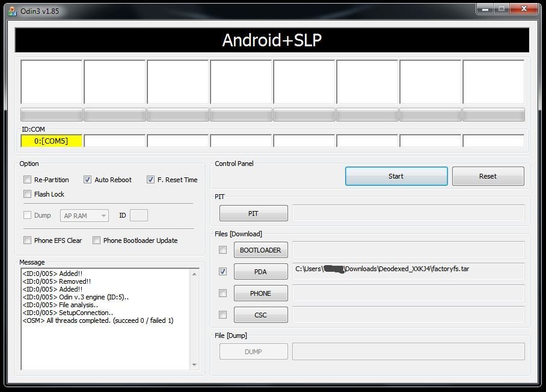Viewport: 546px width, 392px height.
Task: Select the yellow 0:[COM5] port slot
Action: click(x=52, y=141)
